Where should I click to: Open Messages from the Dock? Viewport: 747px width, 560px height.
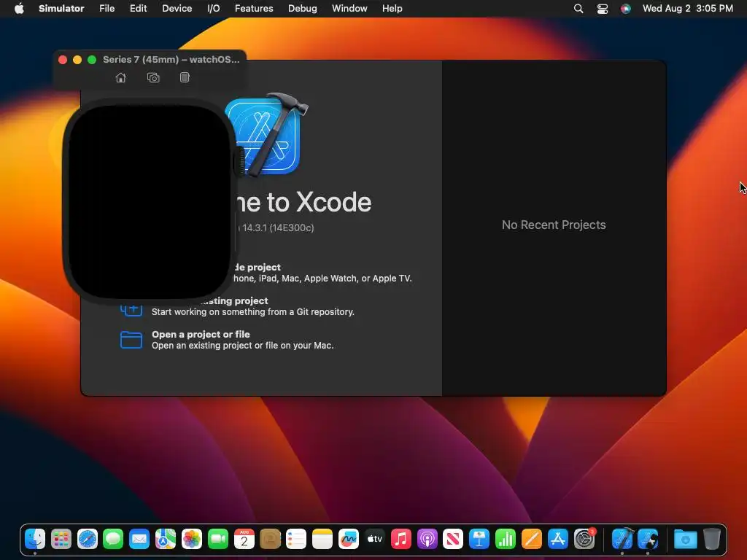point(113,539)
